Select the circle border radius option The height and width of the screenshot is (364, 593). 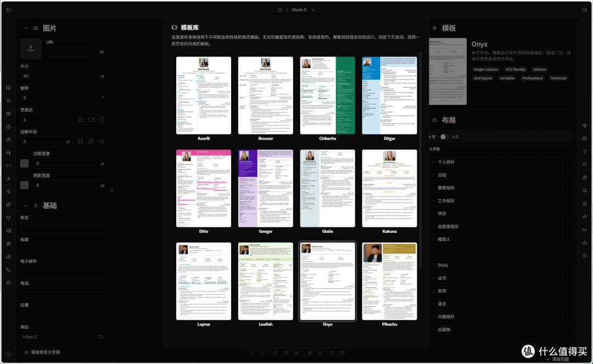(x=102, y=141)
